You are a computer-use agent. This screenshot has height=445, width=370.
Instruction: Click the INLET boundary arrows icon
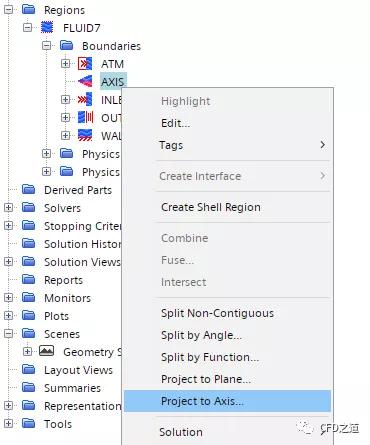tap(85, 99)
